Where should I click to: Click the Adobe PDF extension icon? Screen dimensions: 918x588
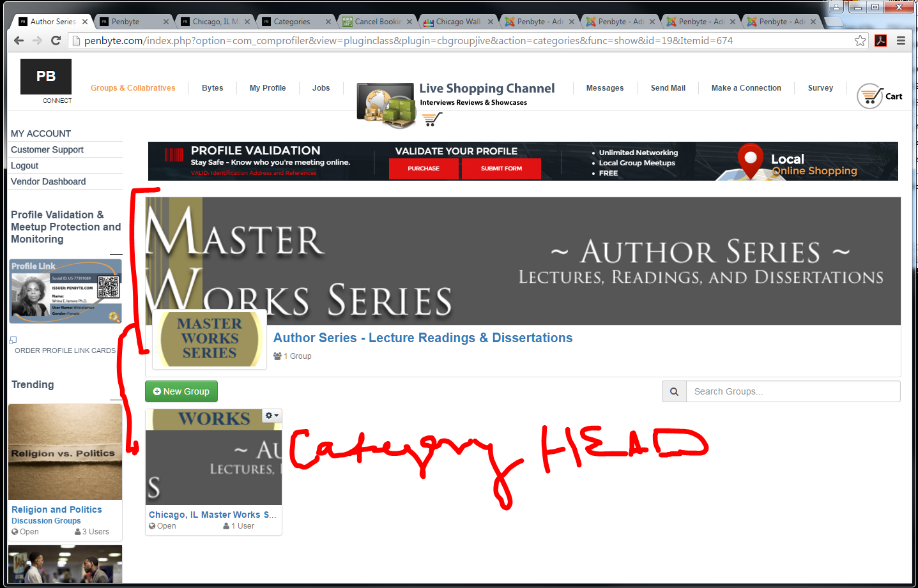(881, 40)
